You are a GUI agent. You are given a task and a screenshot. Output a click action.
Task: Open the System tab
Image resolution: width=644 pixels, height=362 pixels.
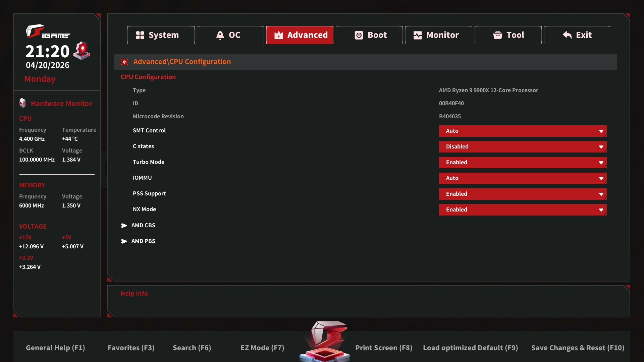[x=161, y=35]
